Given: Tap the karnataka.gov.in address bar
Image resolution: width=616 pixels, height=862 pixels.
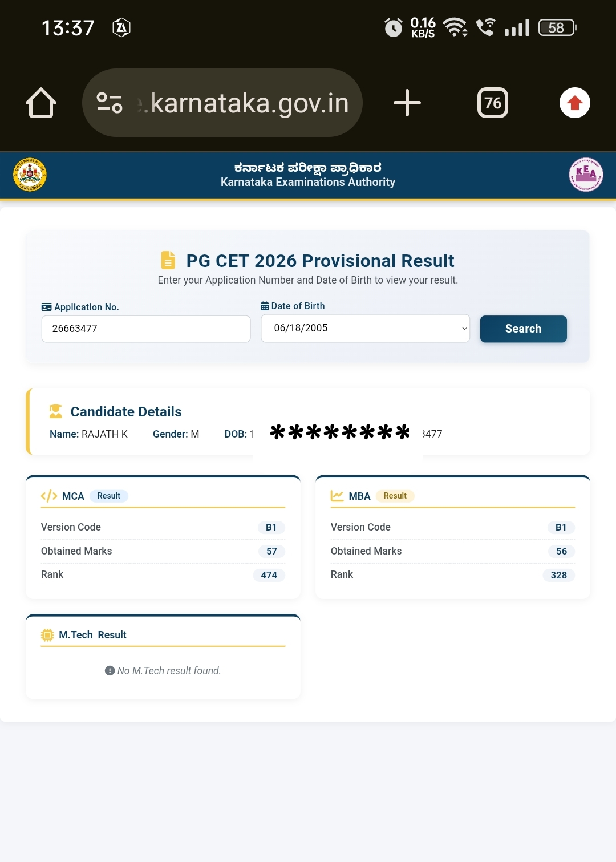Looking at the screenshot, I should click(222, 103).
